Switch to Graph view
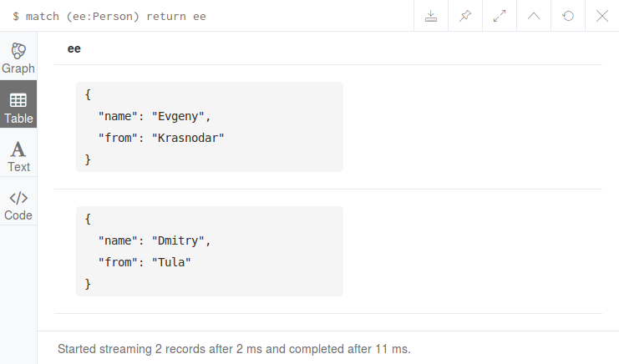The height and width of the screenshot is (364, 619). pyautogui.click(x=18, y=56)
